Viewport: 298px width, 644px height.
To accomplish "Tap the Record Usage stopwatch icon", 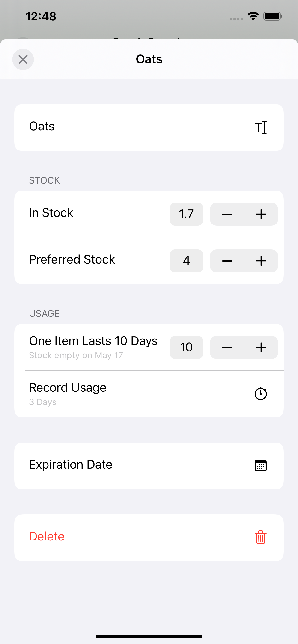I will pos(261,394).
